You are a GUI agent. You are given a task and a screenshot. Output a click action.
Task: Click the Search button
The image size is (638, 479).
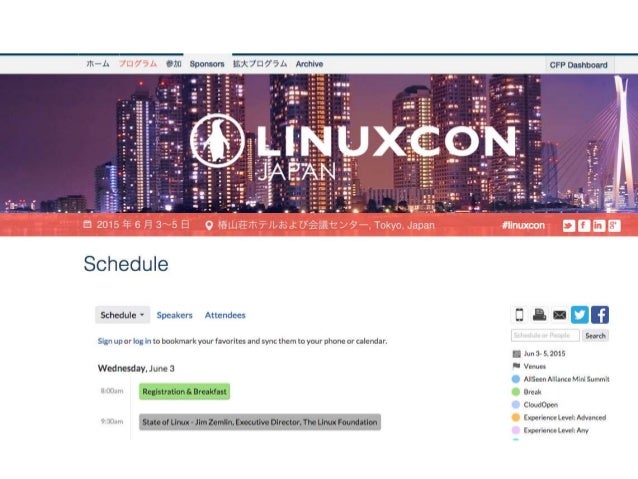coord(595,335)
